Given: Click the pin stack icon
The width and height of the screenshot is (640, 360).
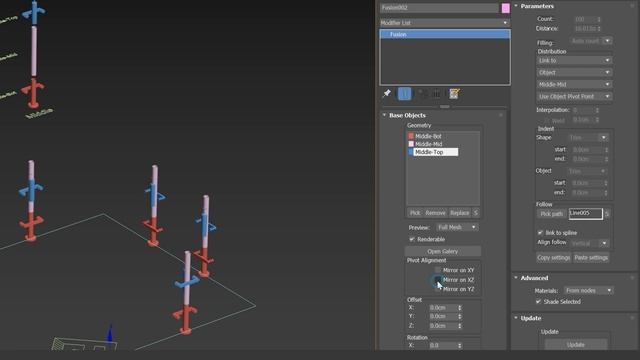Looking at the screenshot, I should click(387, 93).
